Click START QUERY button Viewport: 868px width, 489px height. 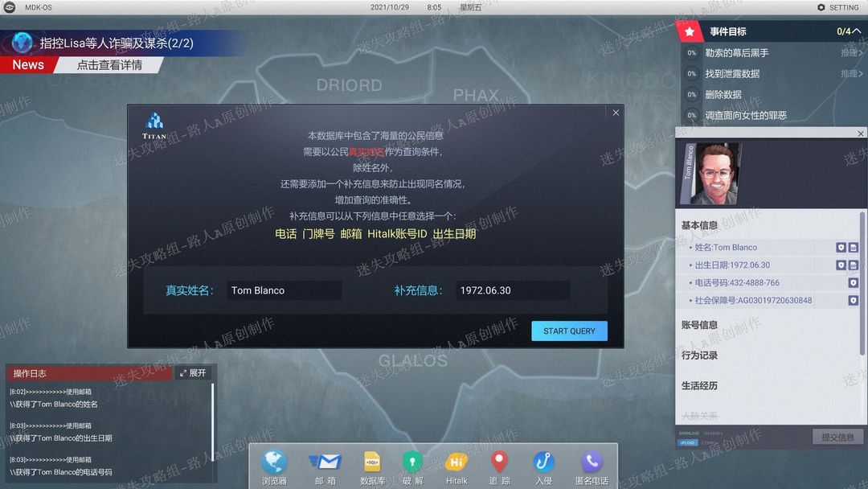coord(569,331)
